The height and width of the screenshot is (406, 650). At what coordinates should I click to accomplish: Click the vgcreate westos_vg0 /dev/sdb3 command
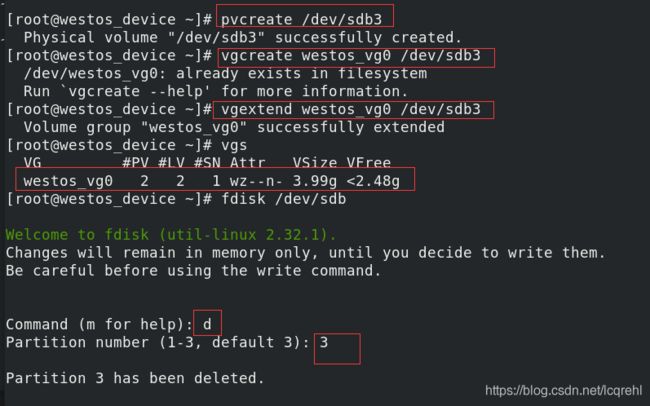coord(351,56)
